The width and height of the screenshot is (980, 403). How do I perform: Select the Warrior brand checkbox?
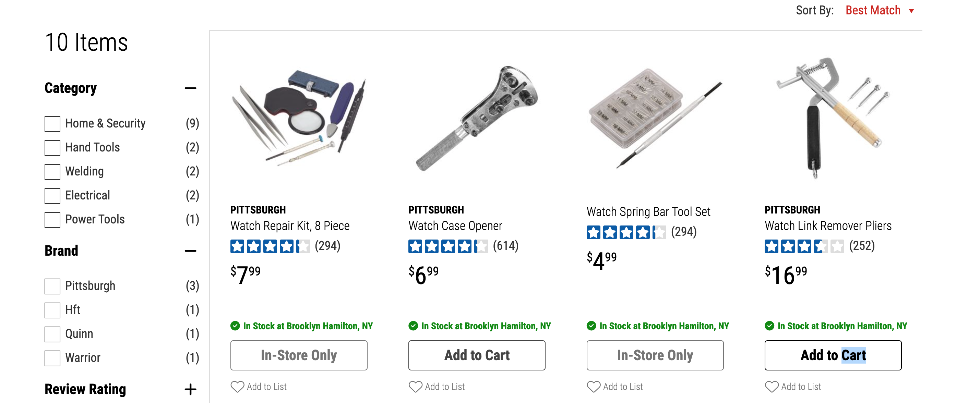click(52, 358)
